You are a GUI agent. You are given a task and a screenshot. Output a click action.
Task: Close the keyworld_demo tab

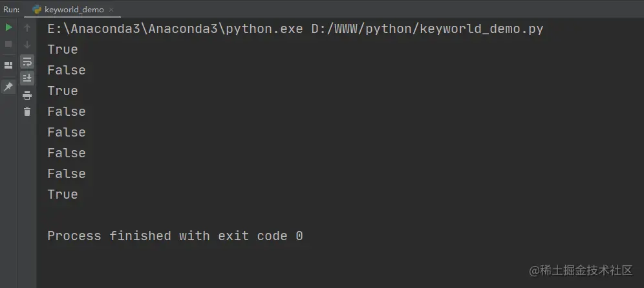[111, 10]
